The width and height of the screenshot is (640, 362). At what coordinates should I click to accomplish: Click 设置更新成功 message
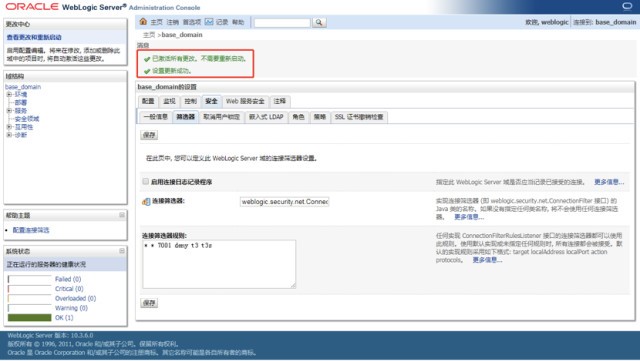coord(172,71)
